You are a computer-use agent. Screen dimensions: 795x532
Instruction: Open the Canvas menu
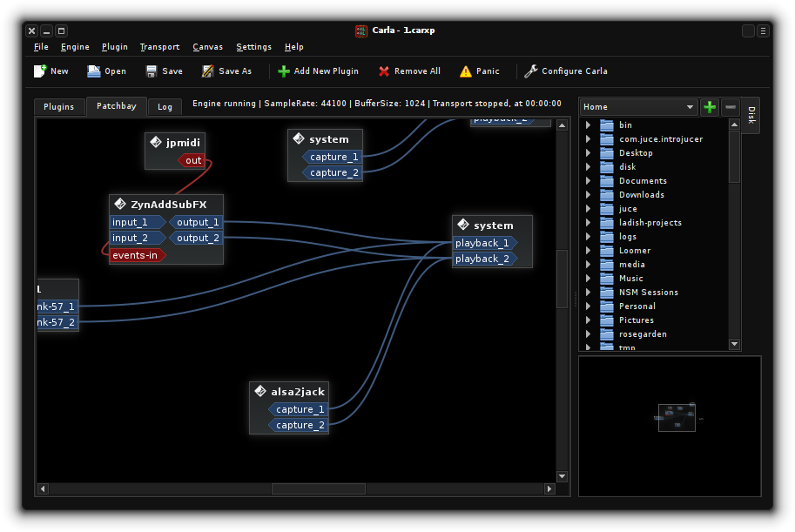coord(207,47)
